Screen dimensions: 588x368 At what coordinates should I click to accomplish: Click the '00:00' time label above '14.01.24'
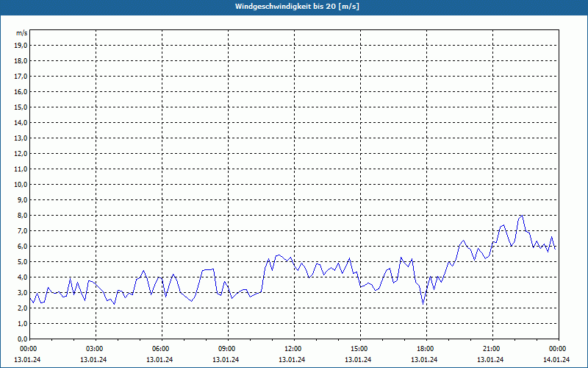click(x=558, y=349)
